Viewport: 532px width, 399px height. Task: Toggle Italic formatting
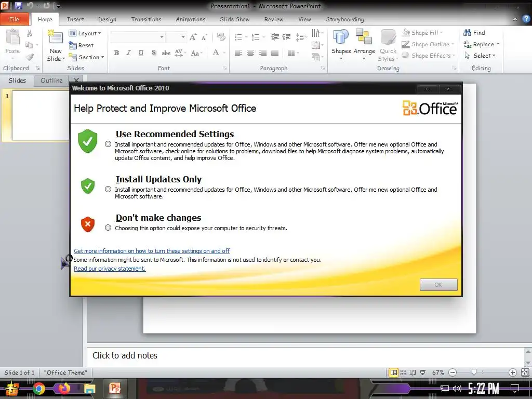point(128,53)
